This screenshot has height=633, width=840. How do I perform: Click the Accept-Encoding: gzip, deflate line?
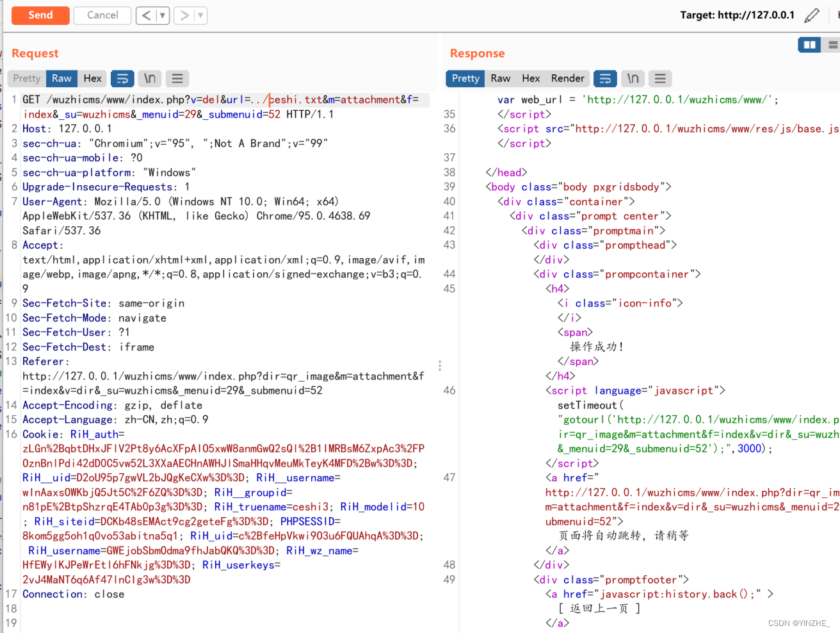[x=112, y=405]
